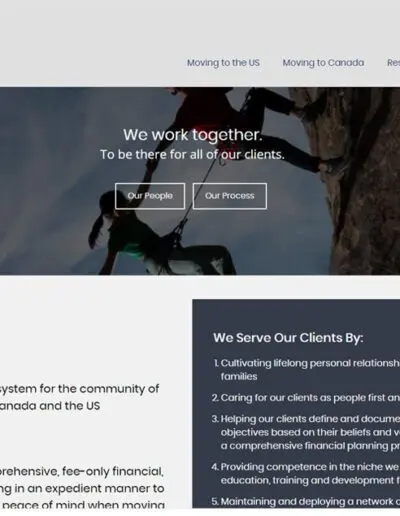Select list item 'Providing competence in the niche'
Image resolution: width=400 pixels, height=516 pixels.
(305, 474)
